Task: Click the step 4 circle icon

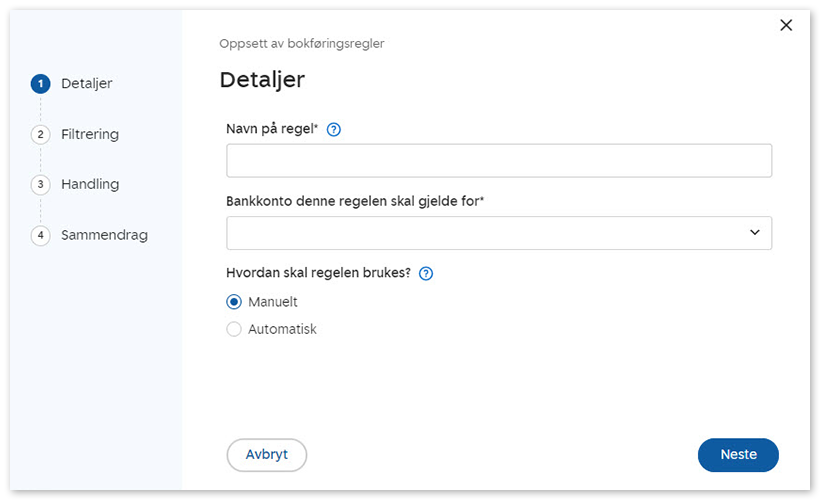Action: click(x=40, y=236)
